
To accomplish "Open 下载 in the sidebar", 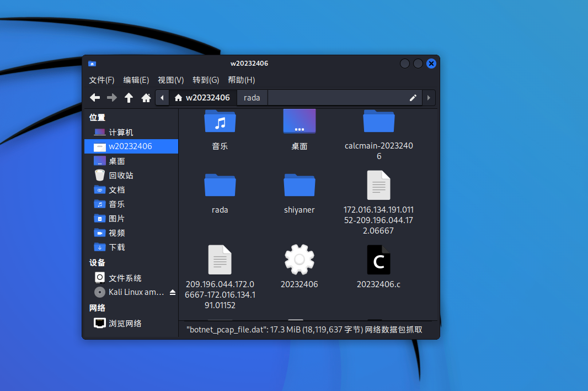I will [131, 247].
